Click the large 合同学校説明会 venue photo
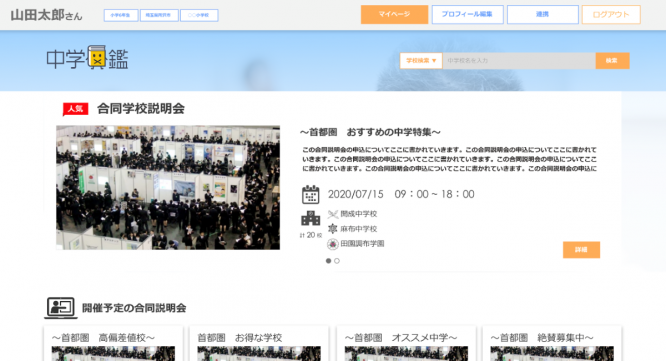The width and height of the screenshot is (666, 361). 168,187
